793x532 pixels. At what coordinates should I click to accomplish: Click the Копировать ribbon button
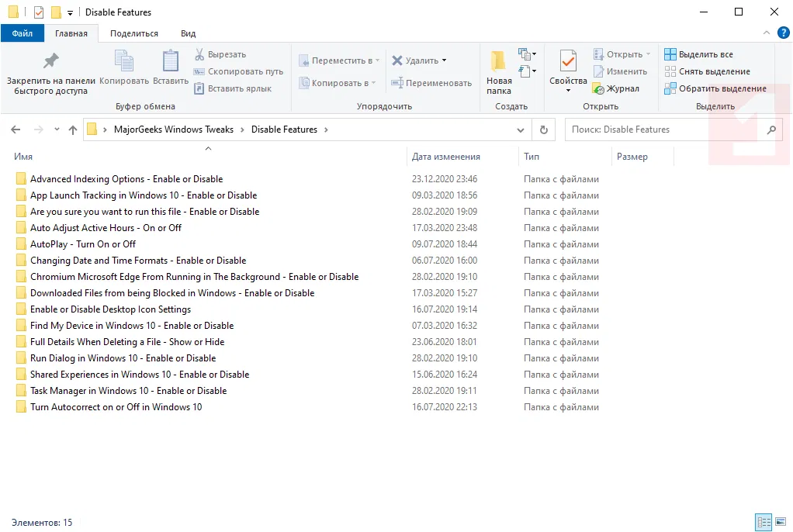point(124,67)
